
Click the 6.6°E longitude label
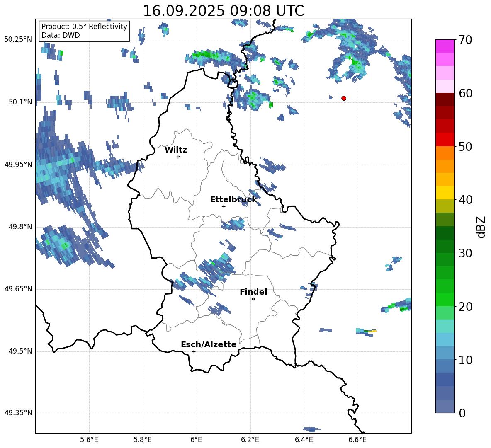(357, 440)
